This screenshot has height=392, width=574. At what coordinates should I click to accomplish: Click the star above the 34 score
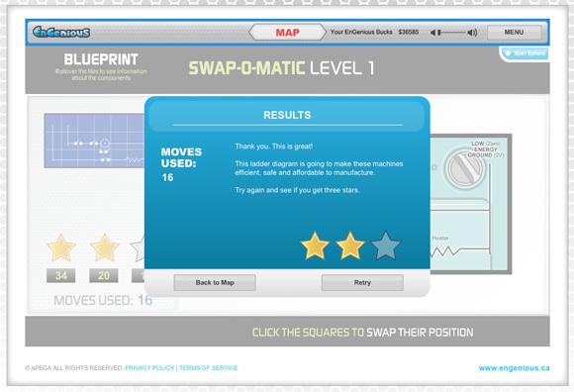pos(60,247)
